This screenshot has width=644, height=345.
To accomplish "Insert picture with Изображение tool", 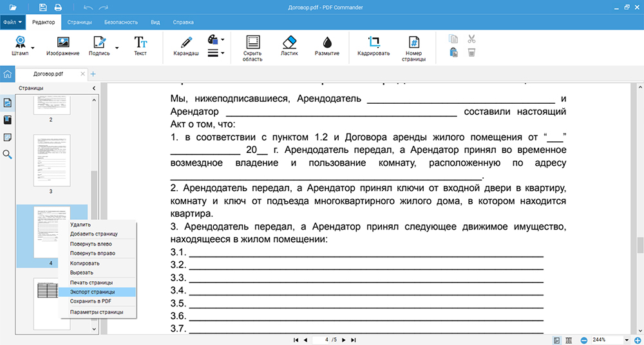I will (63, 46).
